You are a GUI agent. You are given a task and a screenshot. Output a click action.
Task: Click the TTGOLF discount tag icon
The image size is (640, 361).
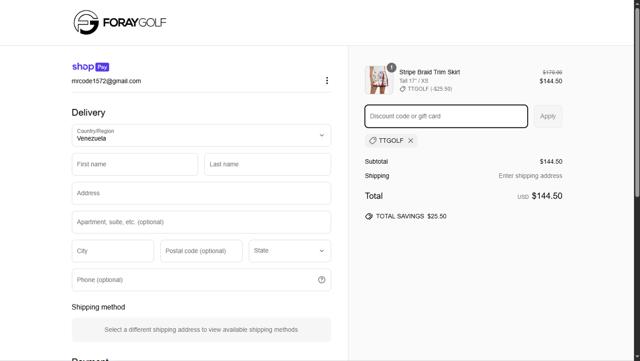pos(372,140)
